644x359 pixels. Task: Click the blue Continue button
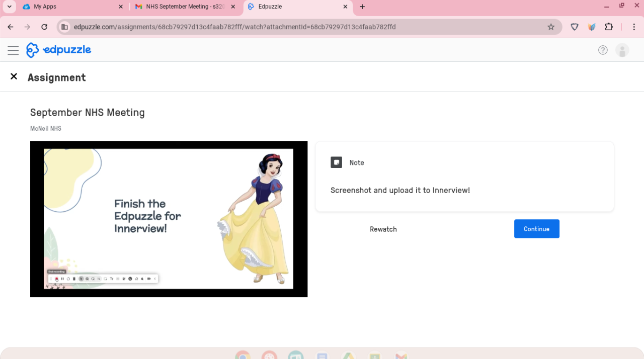(x=536, y=229)
